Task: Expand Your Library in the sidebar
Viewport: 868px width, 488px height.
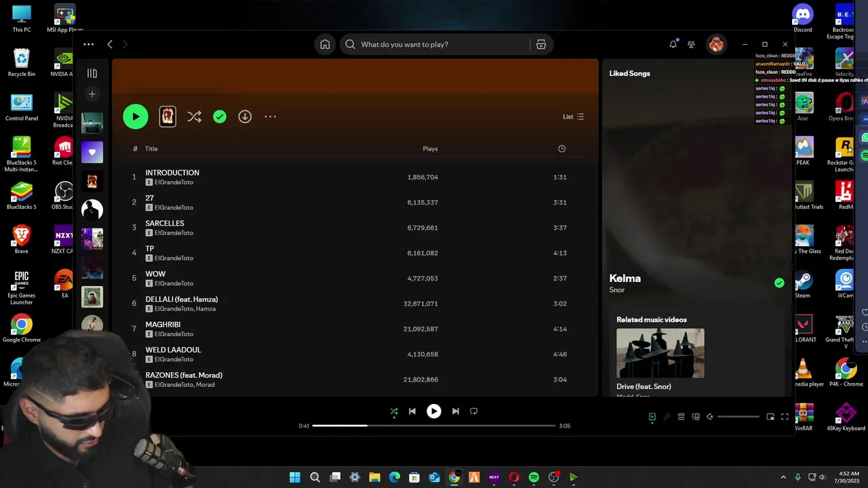Action: pos(92,73)
